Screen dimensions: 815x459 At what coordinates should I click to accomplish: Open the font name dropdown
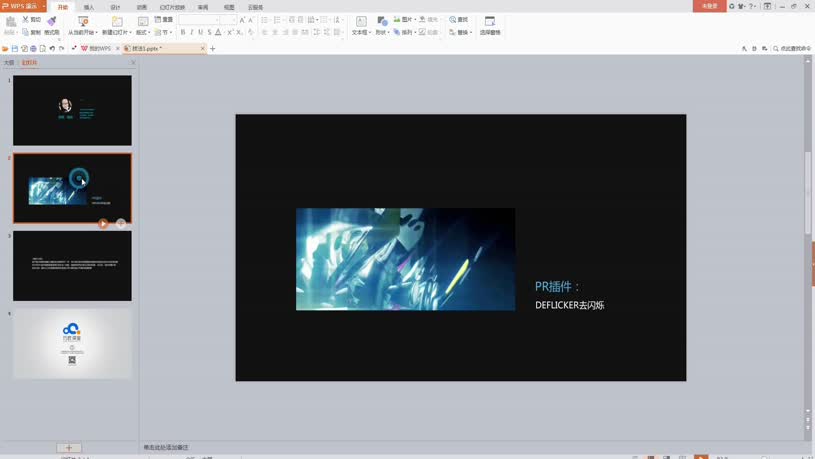pyautogui.click(x=217, y=20)
